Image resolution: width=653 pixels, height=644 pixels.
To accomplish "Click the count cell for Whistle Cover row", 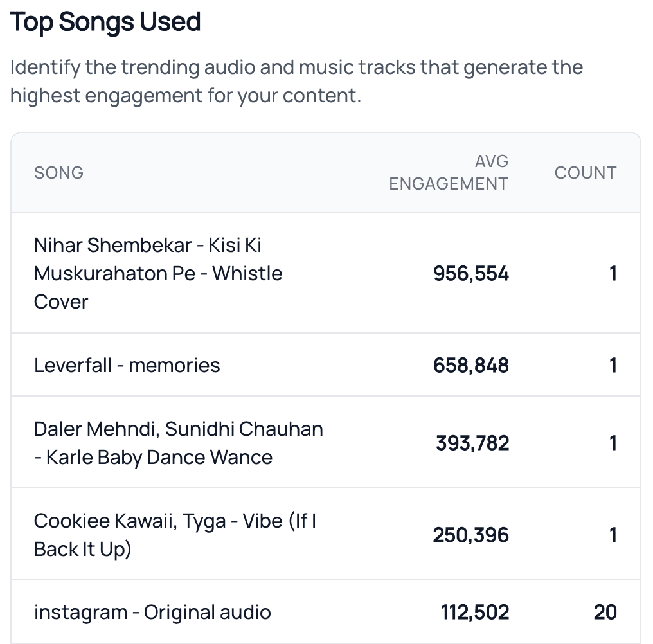I will pos(613,274).
